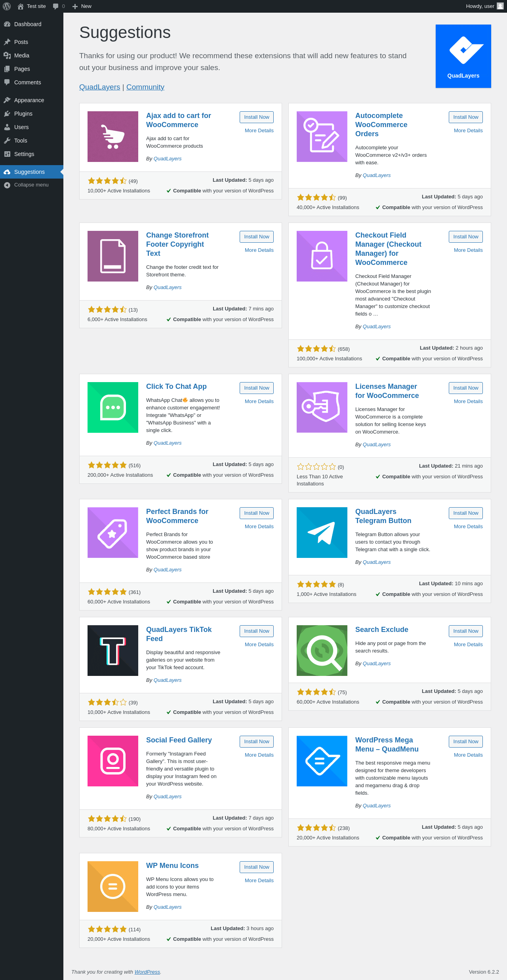Open the Community link

145,87
